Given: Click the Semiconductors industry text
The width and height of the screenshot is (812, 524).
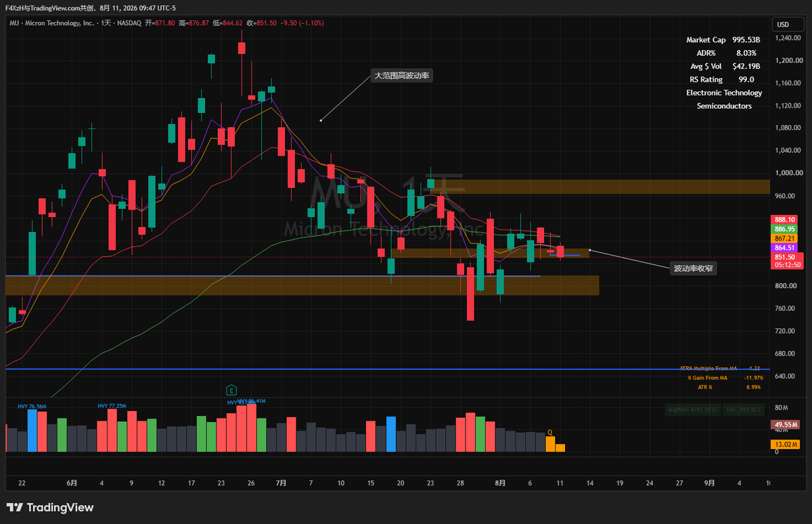Looking at the screenshot, I should click(724, 106).
